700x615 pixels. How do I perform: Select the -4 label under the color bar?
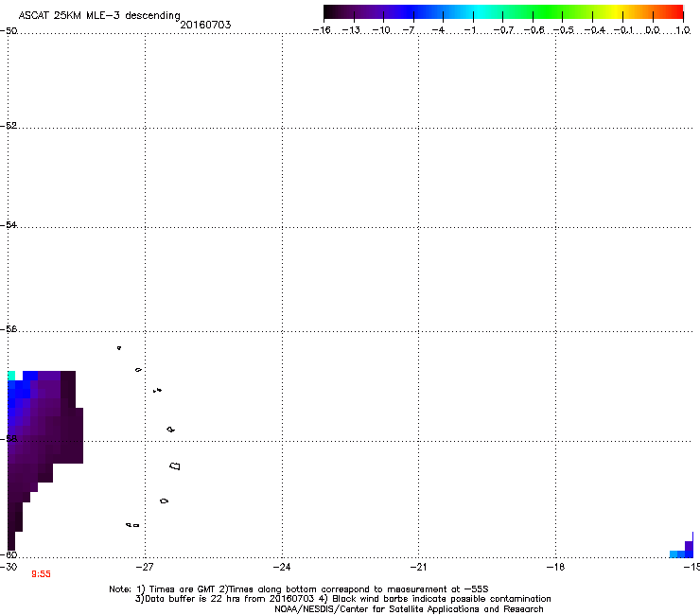coord(438,30)
